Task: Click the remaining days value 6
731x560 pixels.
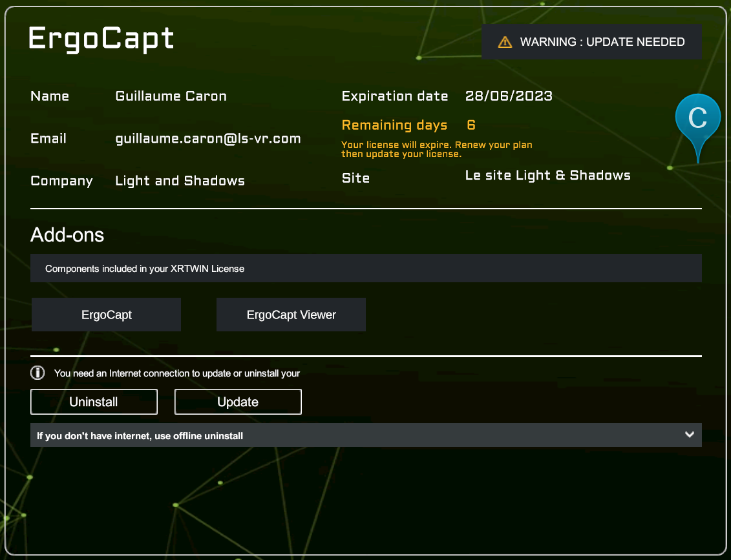Action: 471,125
